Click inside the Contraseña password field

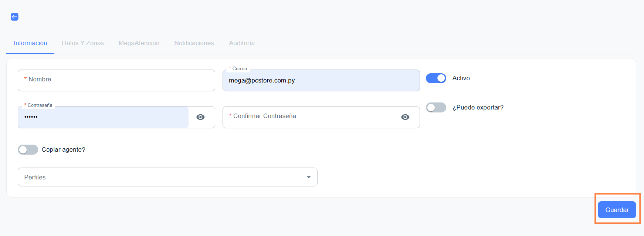coord(104,117)
